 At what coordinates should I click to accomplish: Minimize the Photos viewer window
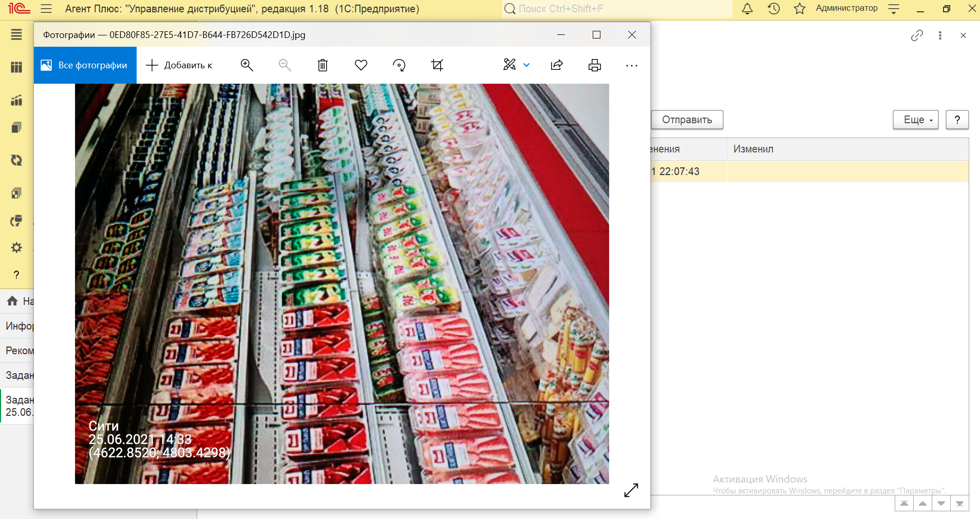[561, 34]
